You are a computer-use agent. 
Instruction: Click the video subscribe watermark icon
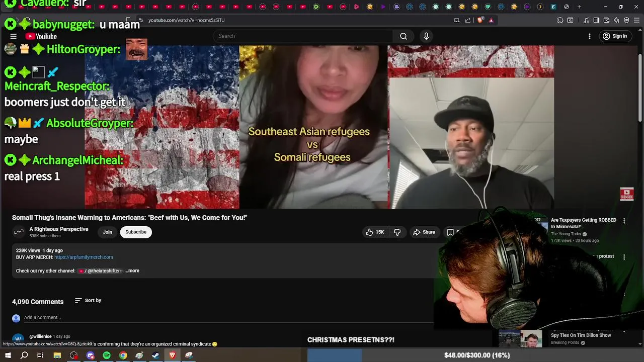(x=627, y=194)
